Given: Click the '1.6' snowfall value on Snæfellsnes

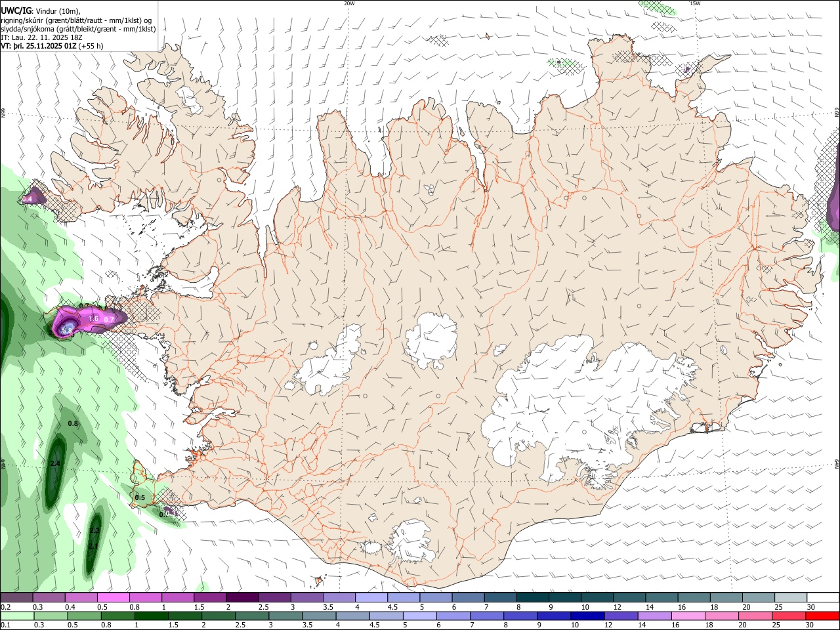Looking at the screenshot, I should [93, 319].
